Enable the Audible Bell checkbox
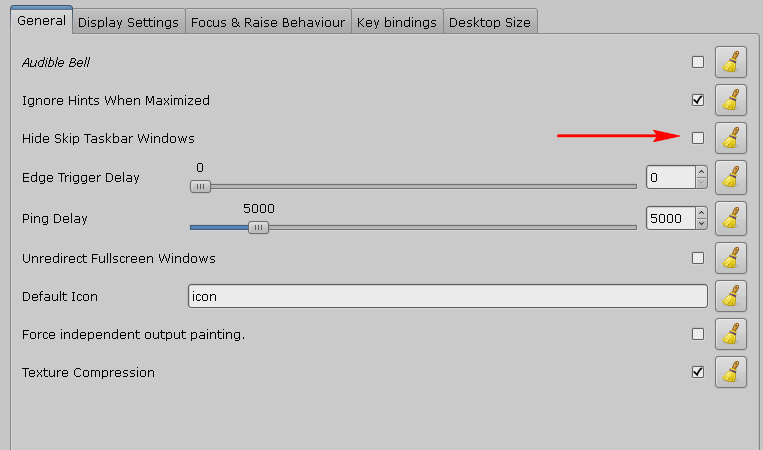 click(x=698, y=62)
